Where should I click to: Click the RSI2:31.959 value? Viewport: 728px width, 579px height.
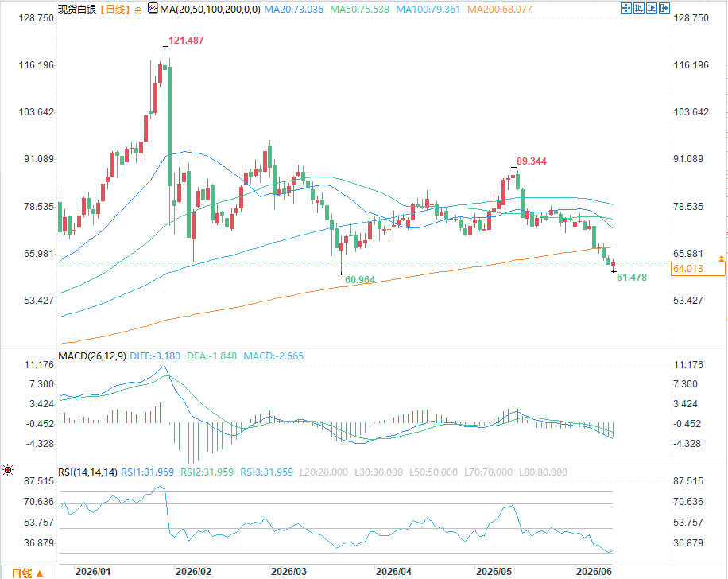coord(207,472)
